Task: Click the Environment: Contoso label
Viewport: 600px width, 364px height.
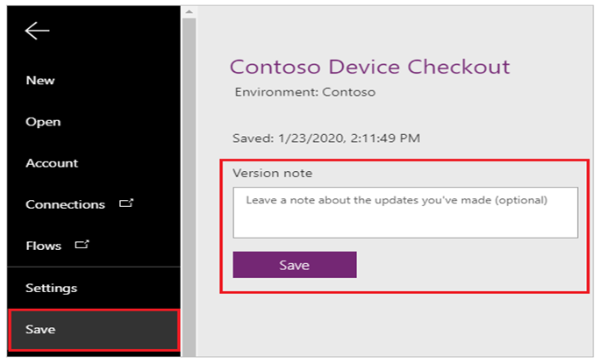Action: point(305,92)
